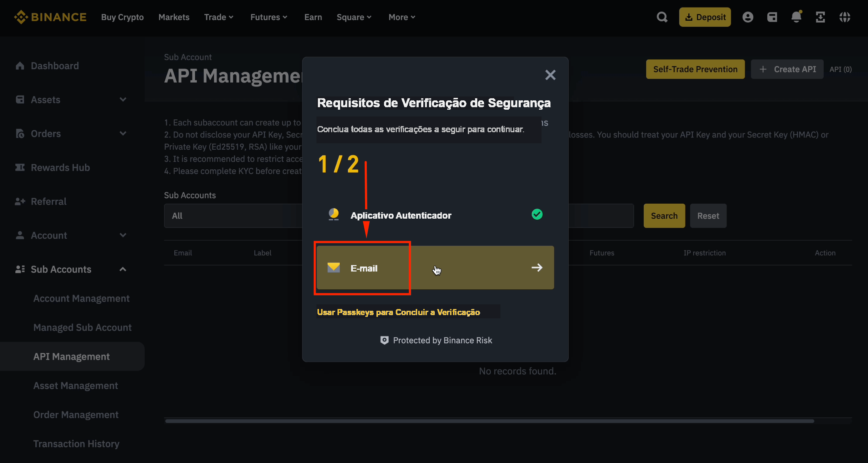Click the Email column header
Screen dimensions: 868x463
[x=183, y=253]
